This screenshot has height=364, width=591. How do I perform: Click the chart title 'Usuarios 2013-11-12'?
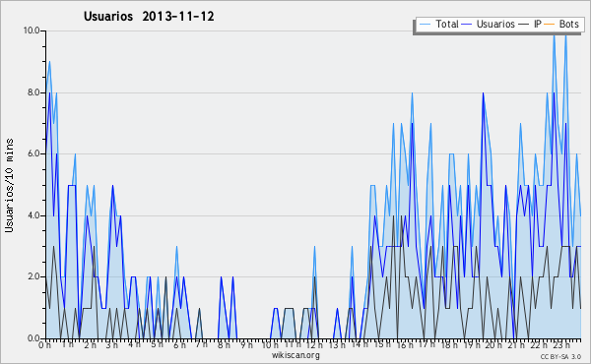tap(149, 17)
